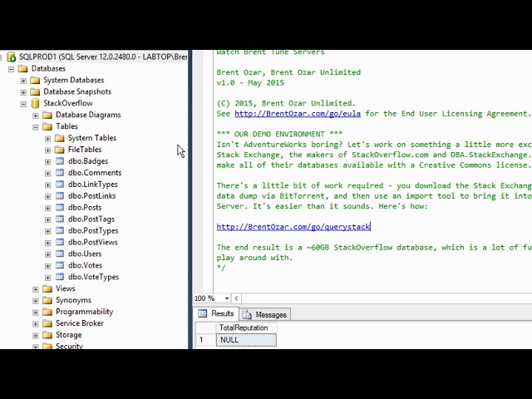Screen dimensions: 532x399
Task: Select the dbo.PostTypes table label
Action: (x=93, y=231)
